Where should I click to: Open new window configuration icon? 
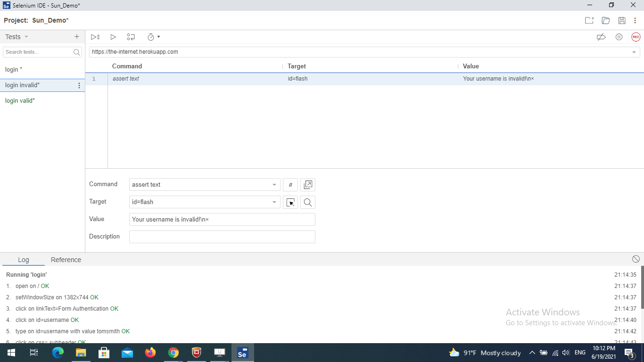click(308, 185)
